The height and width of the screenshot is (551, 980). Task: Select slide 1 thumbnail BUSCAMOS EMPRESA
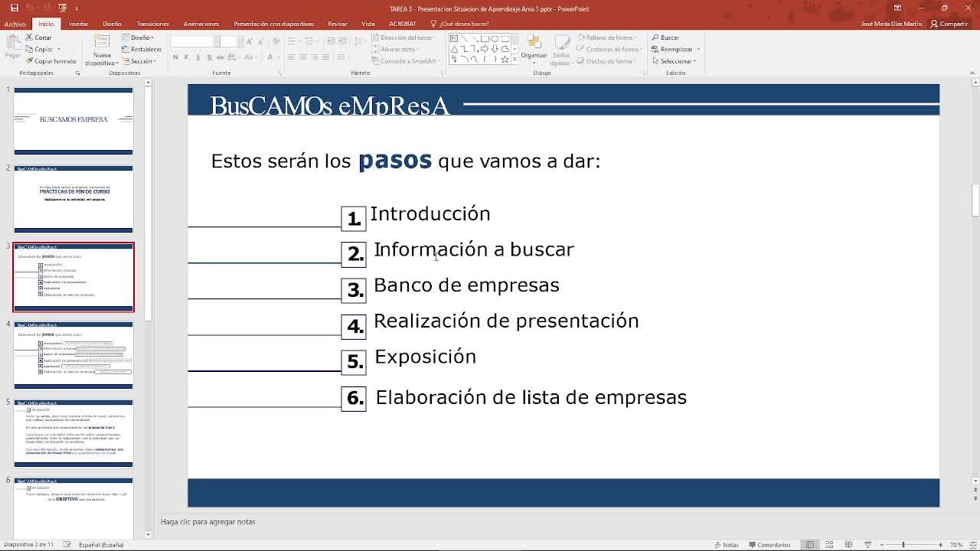[73, 121]
